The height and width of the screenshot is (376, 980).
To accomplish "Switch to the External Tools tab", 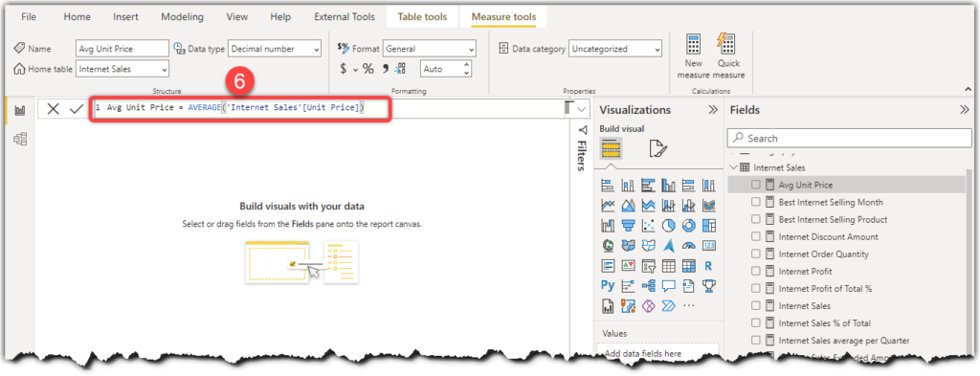I will 345,17.
